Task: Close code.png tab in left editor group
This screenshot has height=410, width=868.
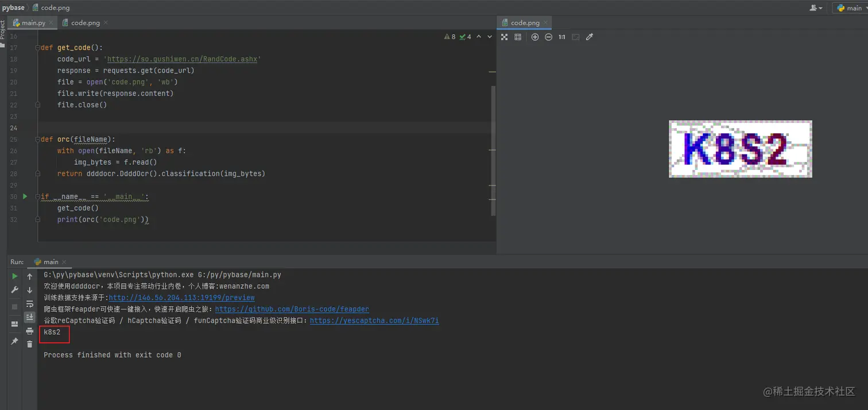Action: (106, 23)
